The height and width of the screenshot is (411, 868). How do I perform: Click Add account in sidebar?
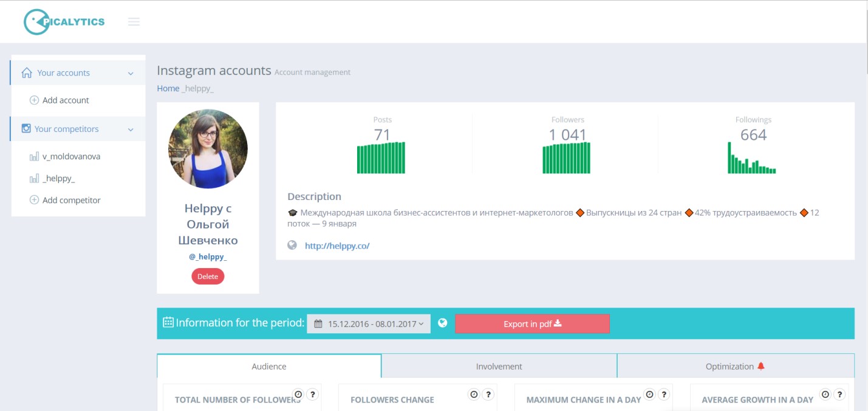tap(66, 100)
